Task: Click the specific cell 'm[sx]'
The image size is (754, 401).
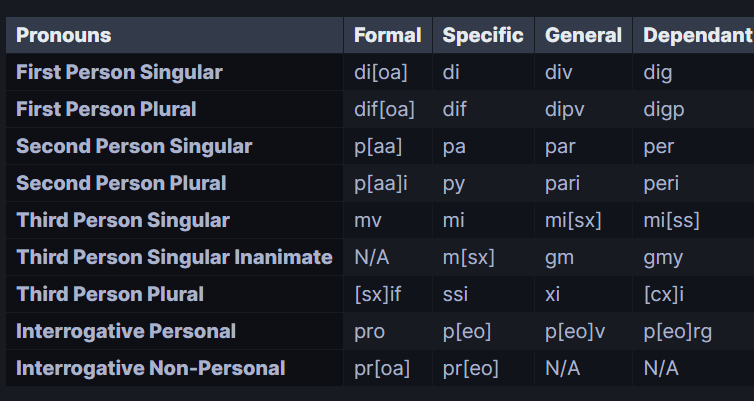Action: pyautogui.click(x=468, y=257)
